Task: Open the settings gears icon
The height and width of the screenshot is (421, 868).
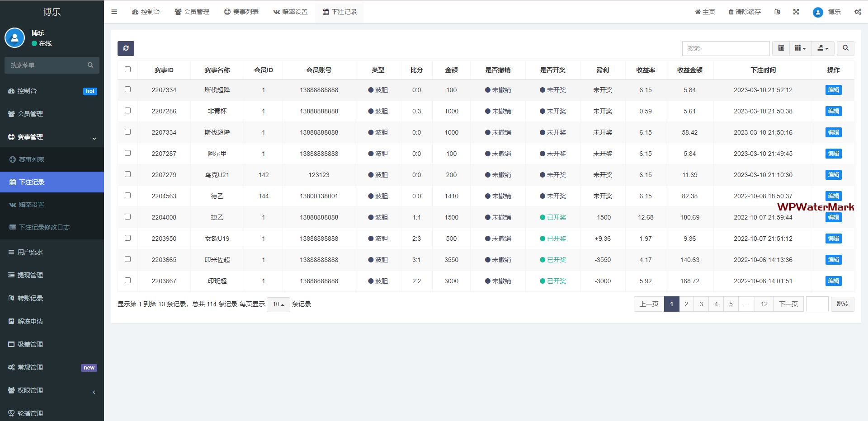Action: click(858, 12)
